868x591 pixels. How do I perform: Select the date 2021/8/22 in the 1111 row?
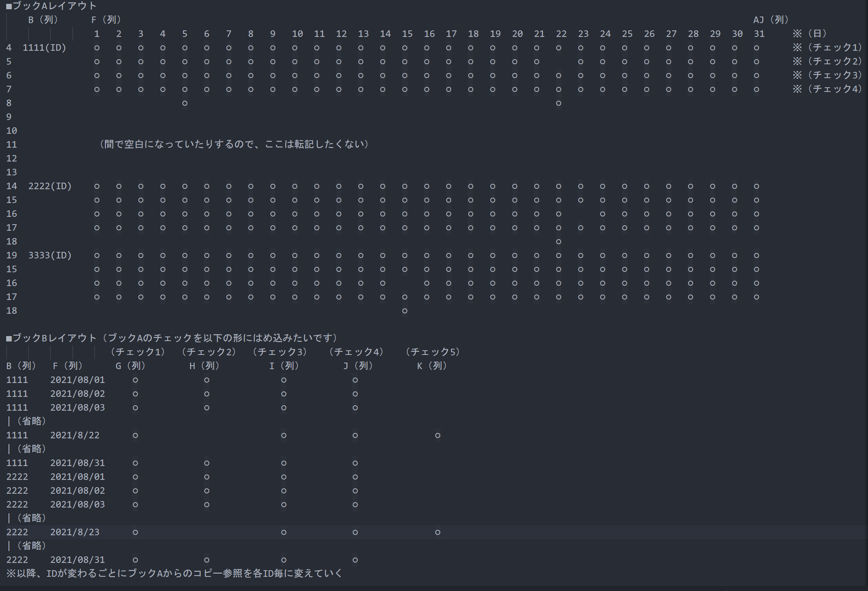(75, 435)
